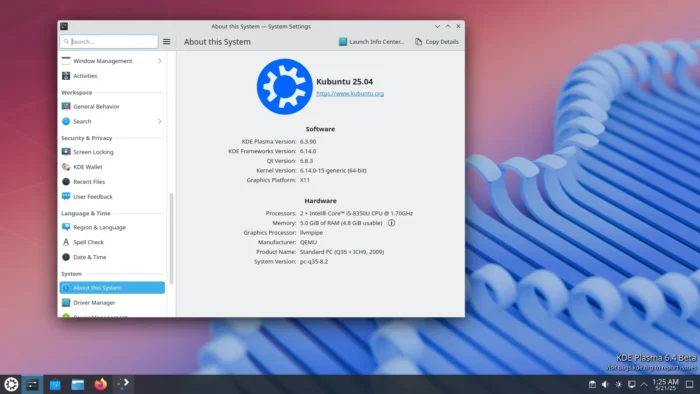
Task: Open the brightness tray icon
Action: click(x=618, y=384)
